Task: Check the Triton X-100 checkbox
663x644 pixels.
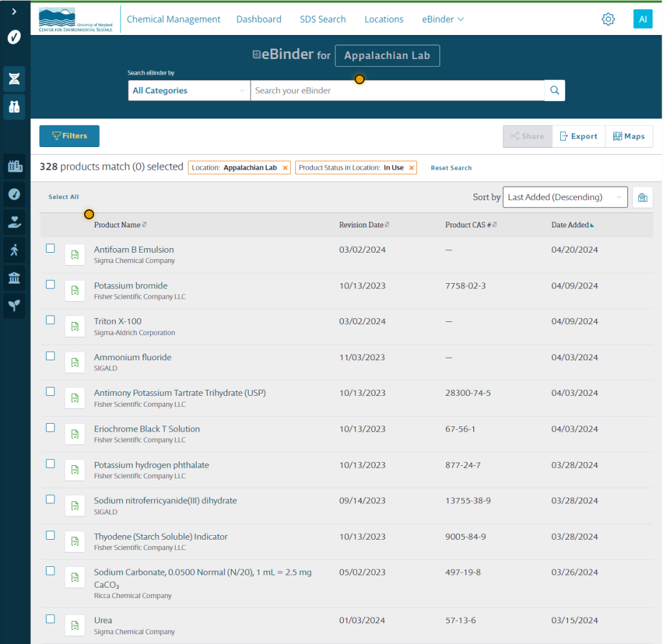Action: 51,320
